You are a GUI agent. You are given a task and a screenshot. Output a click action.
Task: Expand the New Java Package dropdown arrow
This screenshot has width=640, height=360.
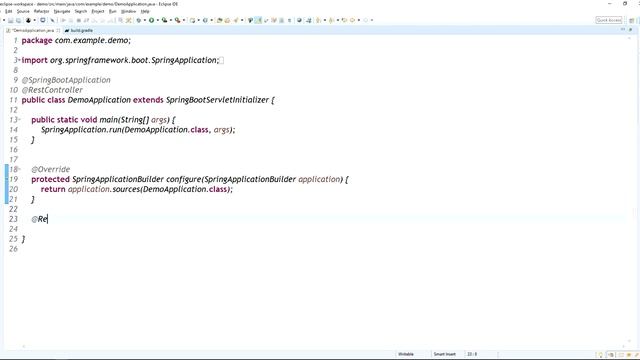[x=198, y=20]
